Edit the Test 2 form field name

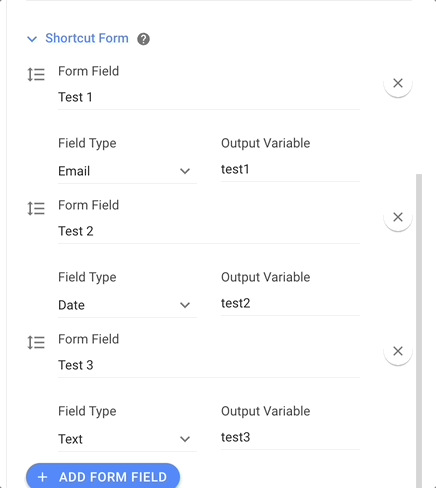click(x=209, y=231)
